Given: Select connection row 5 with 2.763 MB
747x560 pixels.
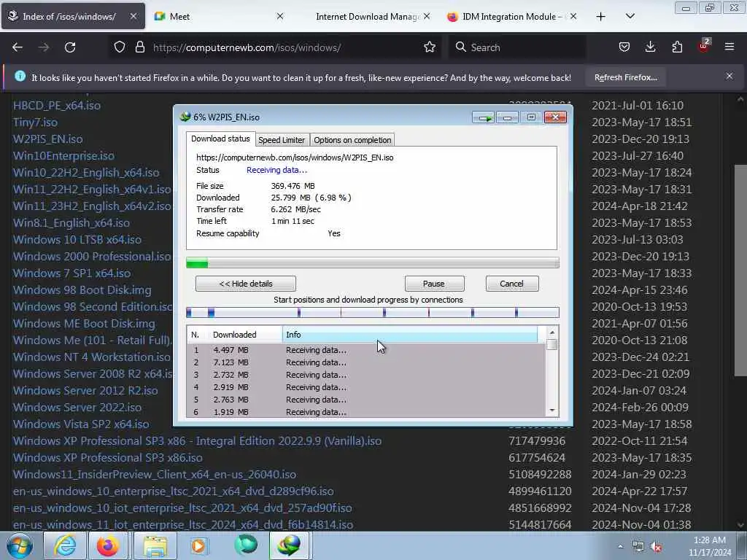Looking at the screenshot, I should pos(366,400).
